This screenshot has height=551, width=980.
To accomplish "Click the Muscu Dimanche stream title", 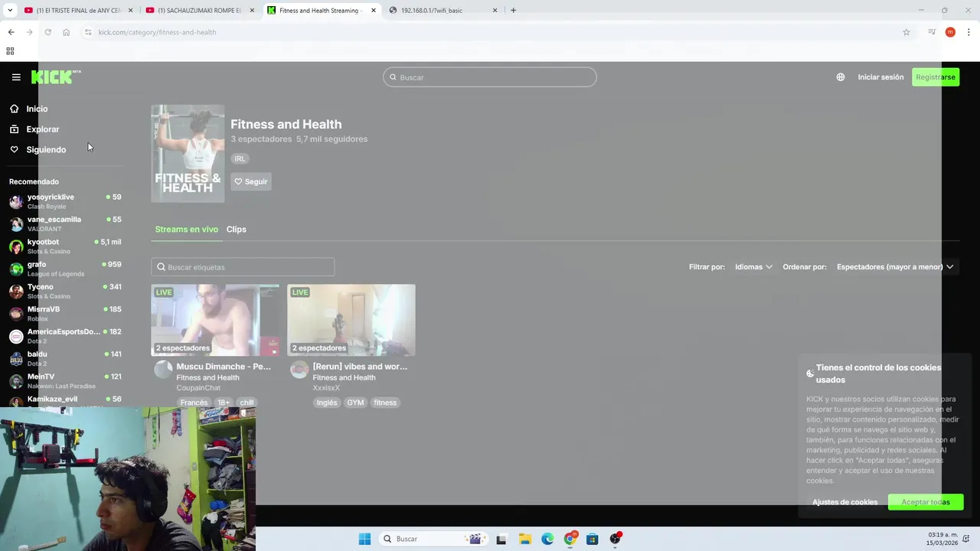I will 224,367.
